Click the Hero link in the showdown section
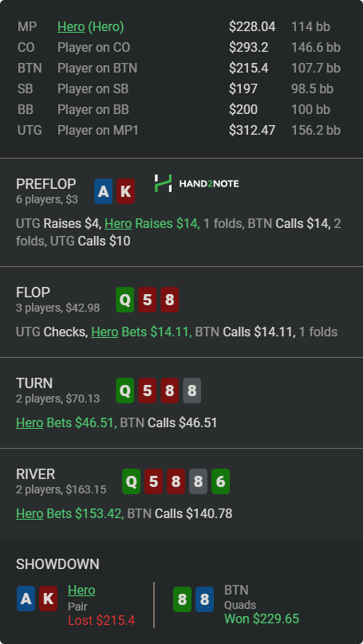 81,590
